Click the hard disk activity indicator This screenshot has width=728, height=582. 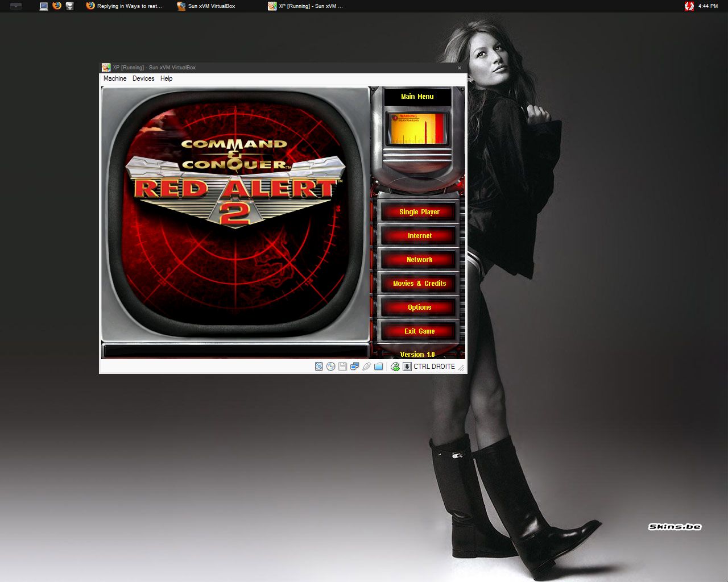coord(319,367)
